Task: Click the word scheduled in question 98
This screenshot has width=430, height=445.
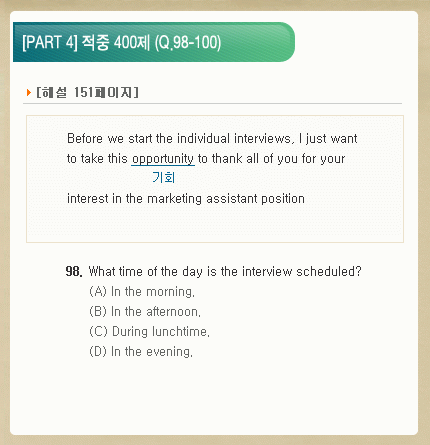Action: coord(329,271)
